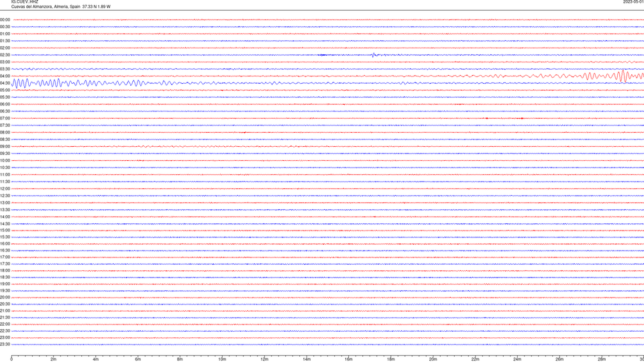Click the 8m tick label on time axis
This screenshot has width=644, height=362.
pos(180,359)
